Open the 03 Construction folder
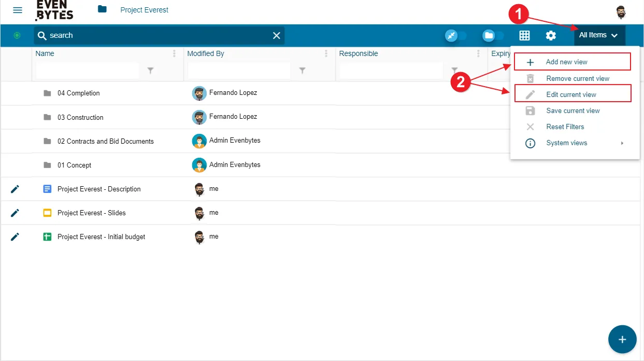The height and width of the screenshot is (361, 644). tap(80, 117)
